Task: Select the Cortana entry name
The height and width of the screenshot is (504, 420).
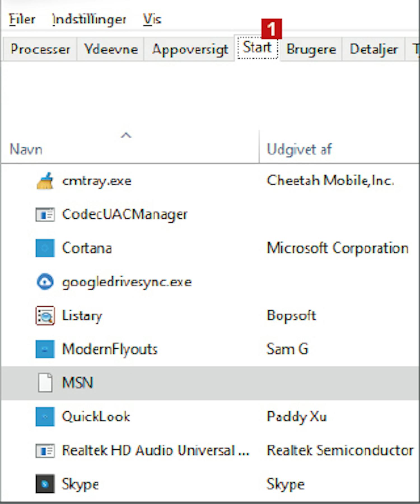Action: click(x=87, y=248)
